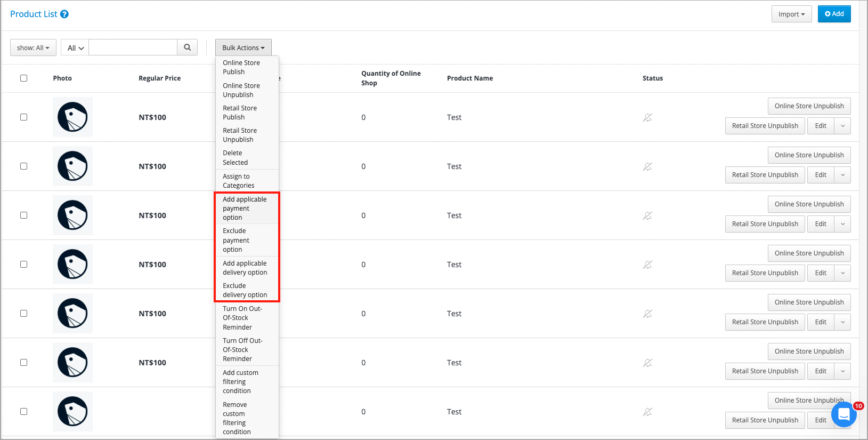Expand the Edit arrow of the fifth product
The width and height of the screenshot is (868, 440).
coord(842,322)
